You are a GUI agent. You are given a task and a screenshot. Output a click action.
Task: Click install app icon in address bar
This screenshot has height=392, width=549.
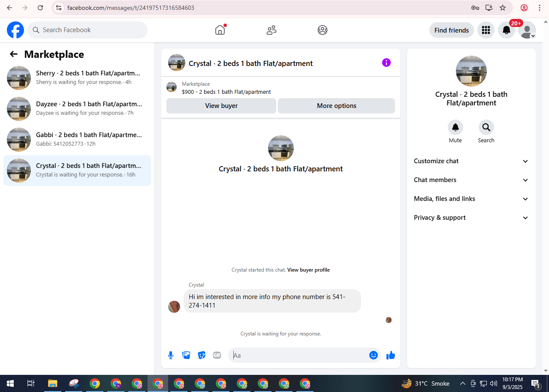489,8
